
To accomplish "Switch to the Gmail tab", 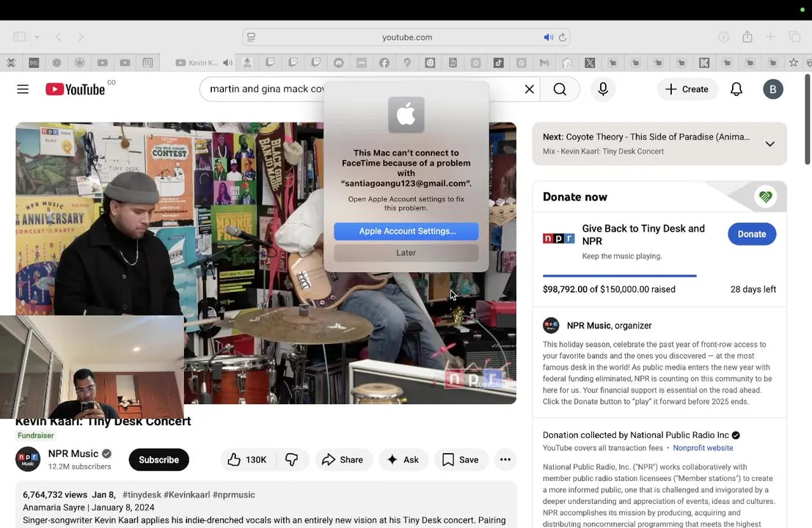I will click(544, 62).
